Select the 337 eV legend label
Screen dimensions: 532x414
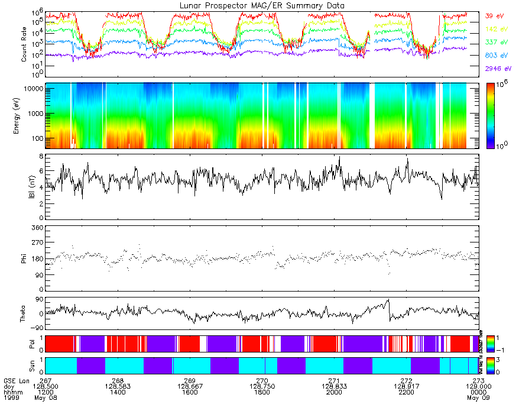(497, 42)
